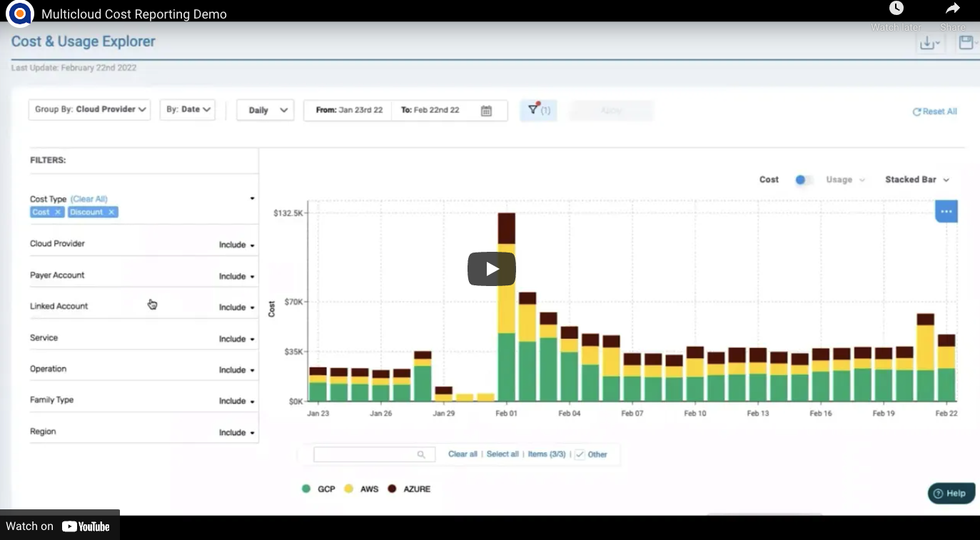Screen dimensions: 980x540
Task: Open the download export icon menu
Action: tap(929, 44)
